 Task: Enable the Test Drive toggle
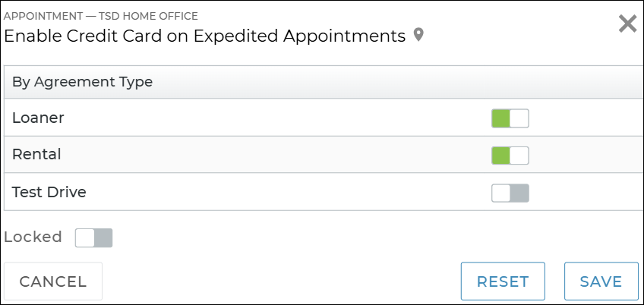coord(510,193)
